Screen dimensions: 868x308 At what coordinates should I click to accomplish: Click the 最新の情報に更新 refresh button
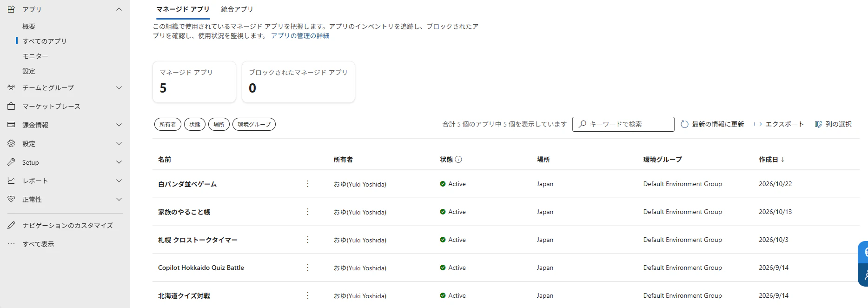click(x=712, y=124)
